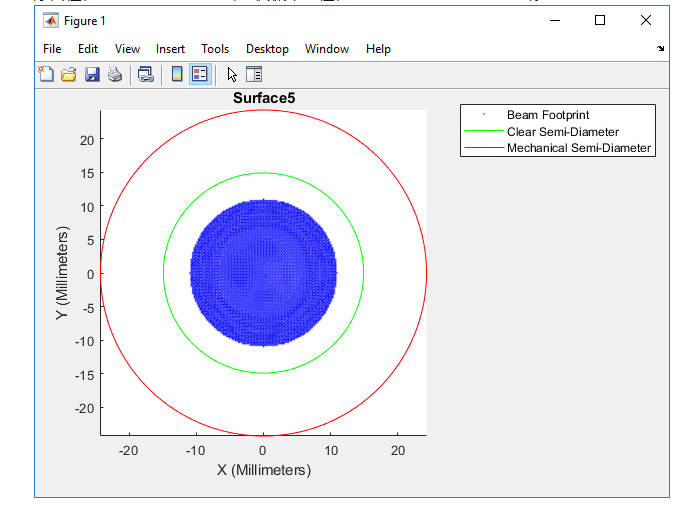685x506 pixels.
Task: Print the figure using the printer icon
Action: (x=115, y=74)
